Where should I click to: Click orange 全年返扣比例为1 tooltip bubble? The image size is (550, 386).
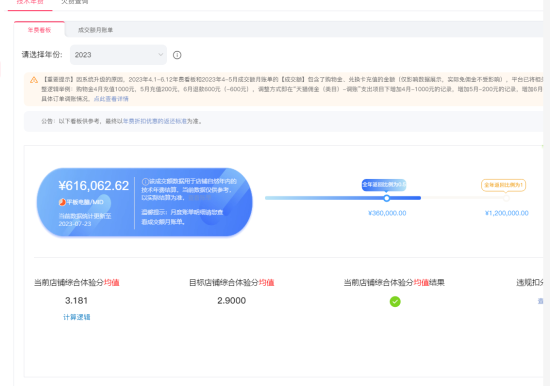click(503, 185)
